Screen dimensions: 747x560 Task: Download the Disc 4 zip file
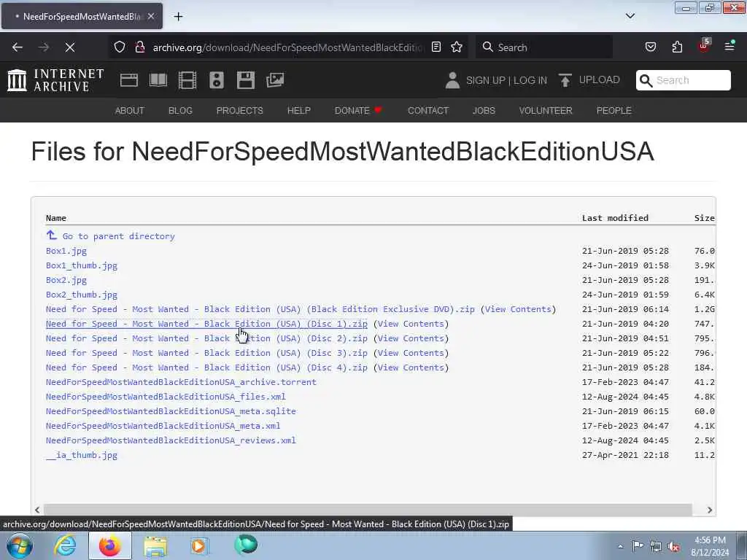pyautogui.click(x=206, y=367)
